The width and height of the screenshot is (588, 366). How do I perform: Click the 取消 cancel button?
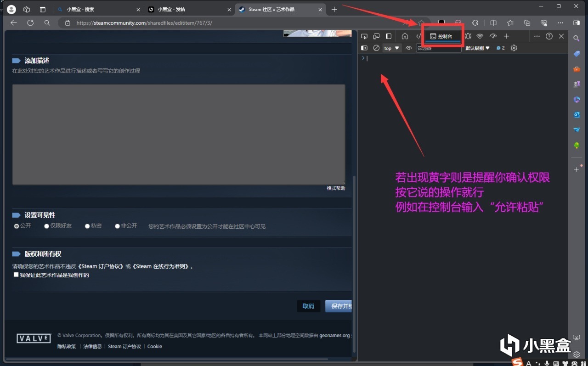[308, 306]
